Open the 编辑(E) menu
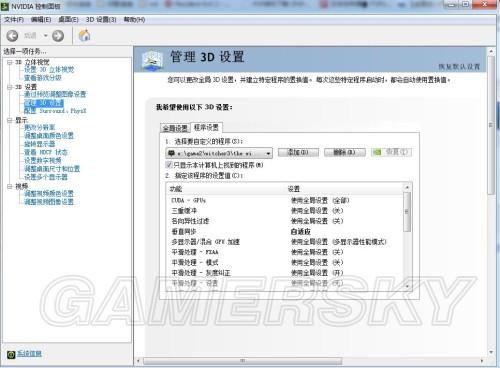The width and height of the screenshot is (500, 368). pyautogui.click(x=41, y=20)
